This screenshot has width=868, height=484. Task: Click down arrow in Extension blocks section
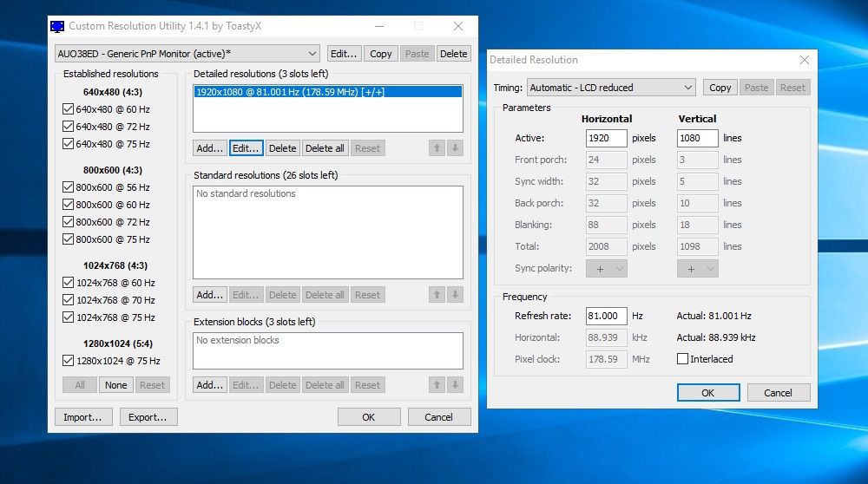point(455,385)
